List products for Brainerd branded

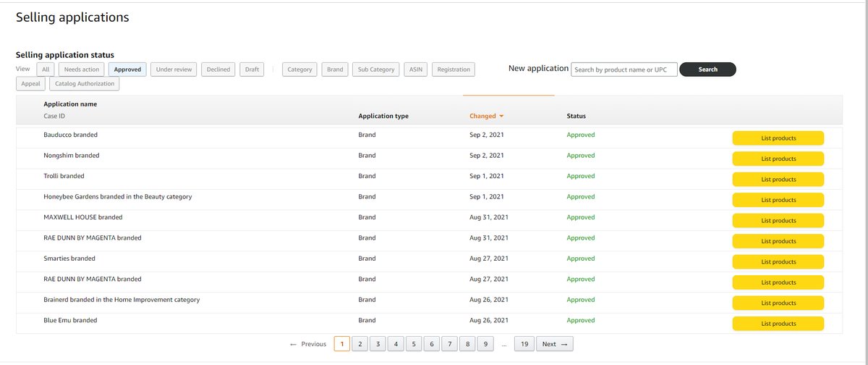click(778, 303)
